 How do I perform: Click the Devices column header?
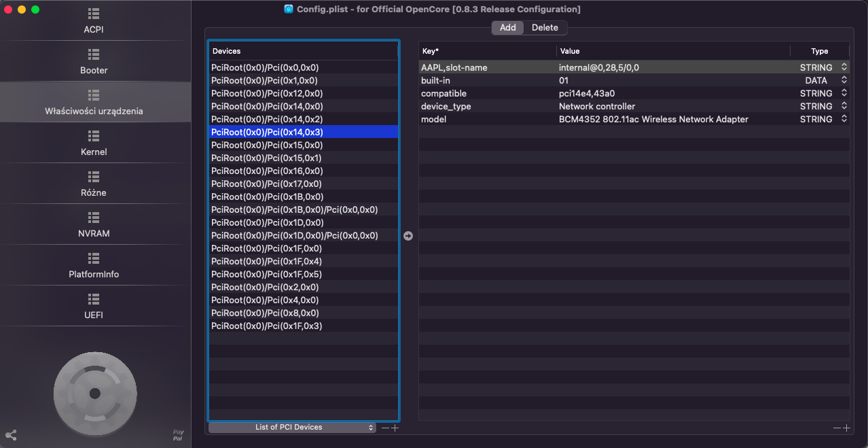point(304,51)
